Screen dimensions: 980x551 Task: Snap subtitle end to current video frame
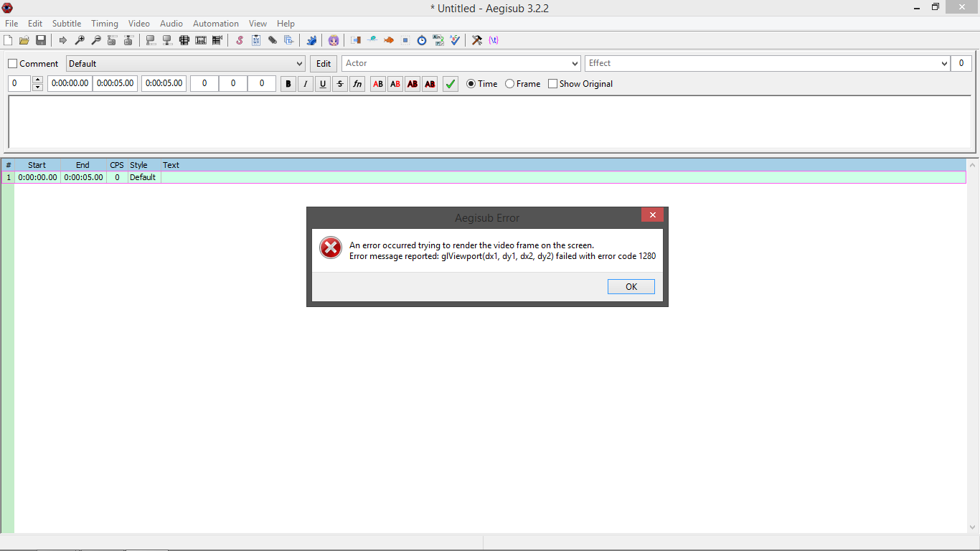(167, 40)
